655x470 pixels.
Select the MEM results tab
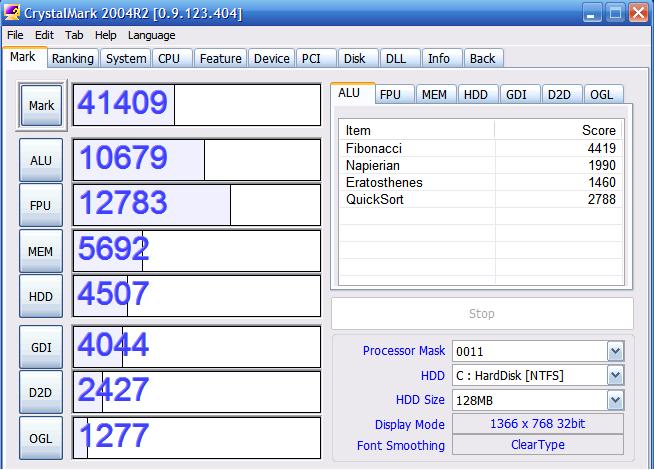tap(436, 94)
